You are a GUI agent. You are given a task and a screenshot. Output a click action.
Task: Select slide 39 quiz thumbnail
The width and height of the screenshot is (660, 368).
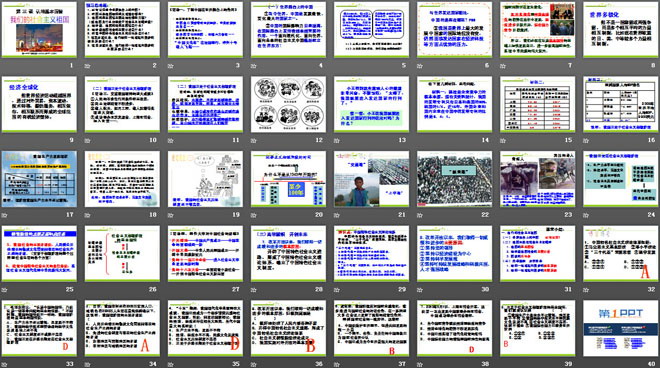(x=538, y=328)
